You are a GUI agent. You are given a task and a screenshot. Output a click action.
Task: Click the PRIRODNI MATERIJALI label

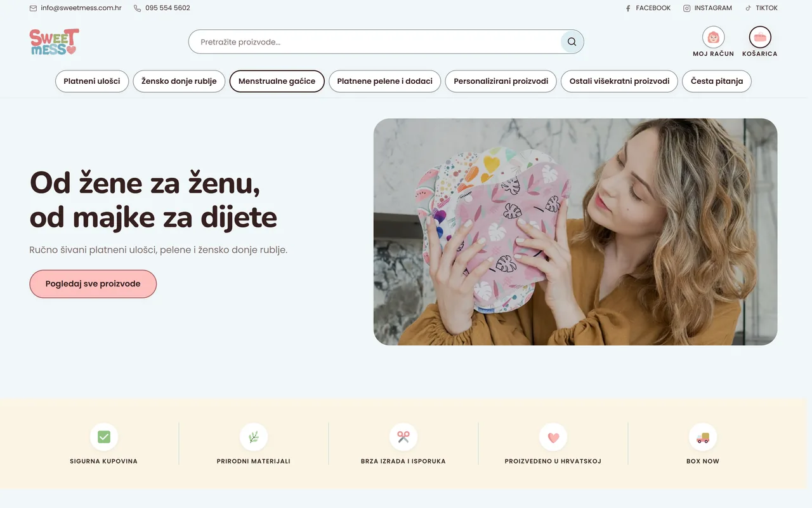coord(254,461)
